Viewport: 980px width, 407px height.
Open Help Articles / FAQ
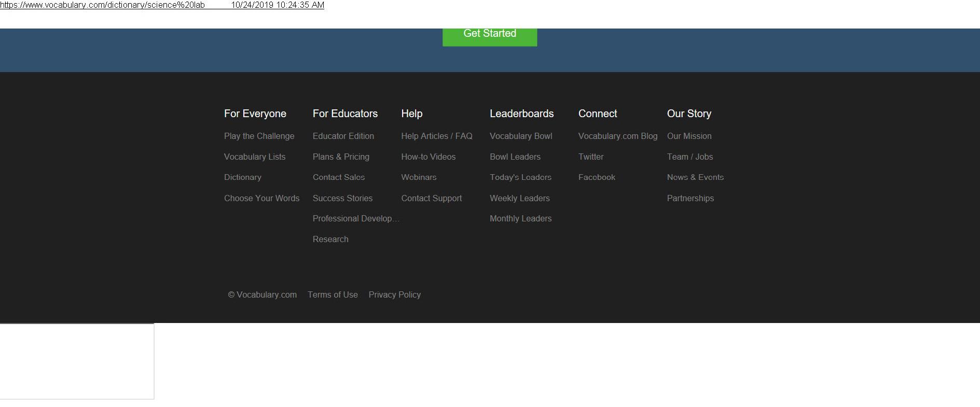tap(436, 136)
